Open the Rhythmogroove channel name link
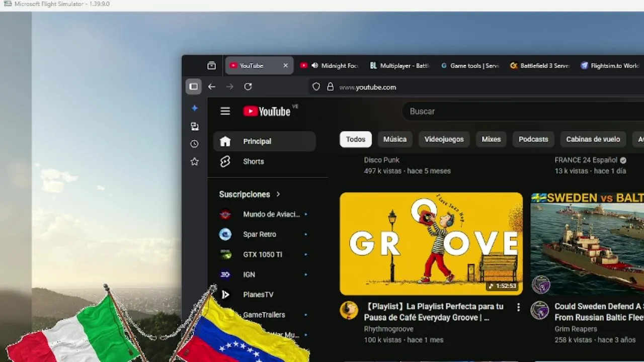The width and height of the screenshot is (644, 362). tap(388, 329)
